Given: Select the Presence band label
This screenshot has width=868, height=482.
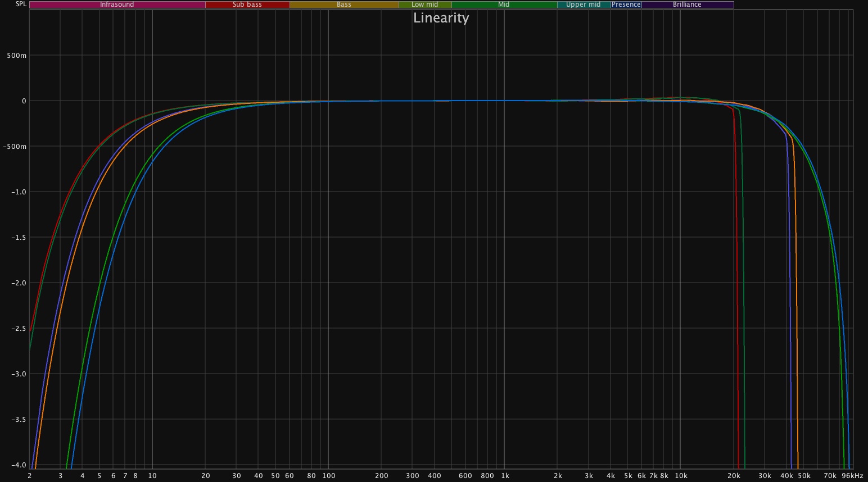Looking at the screenshot, I should [x=626, y=4].
